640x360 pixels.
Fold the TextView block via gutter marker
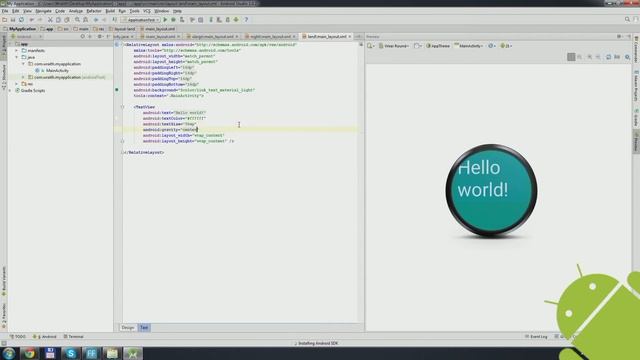coord(122,107)
